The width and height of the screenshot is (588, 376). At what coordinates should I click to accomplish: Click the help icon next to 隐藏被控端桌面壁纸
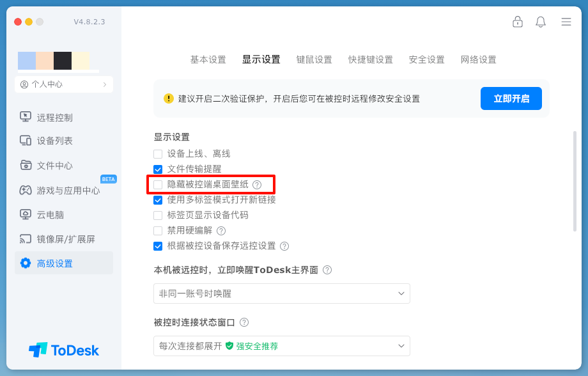coord(257,184)
